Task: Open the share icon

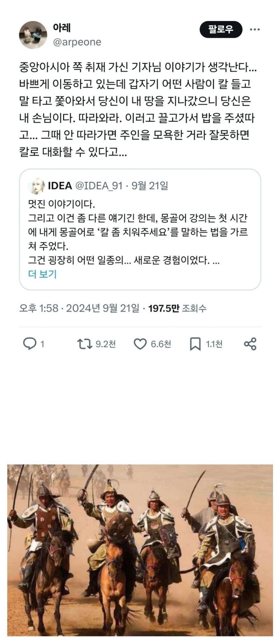Action: (x=250, y=344)
